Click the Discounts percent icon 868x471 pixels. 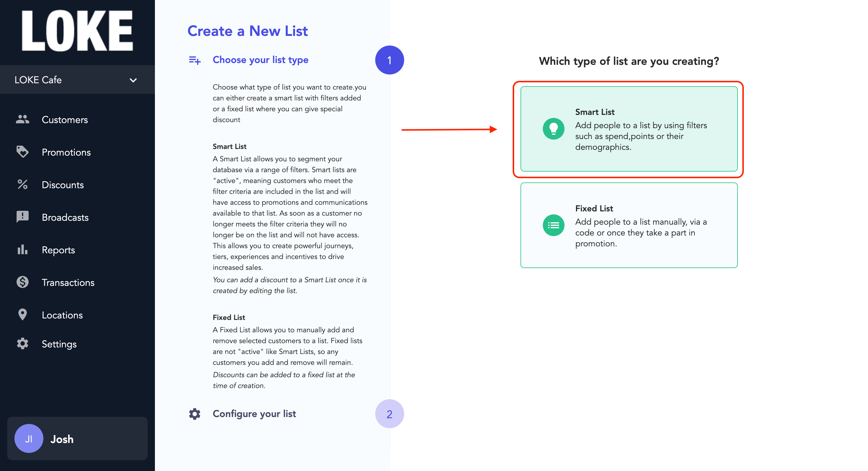coord(22,185)
